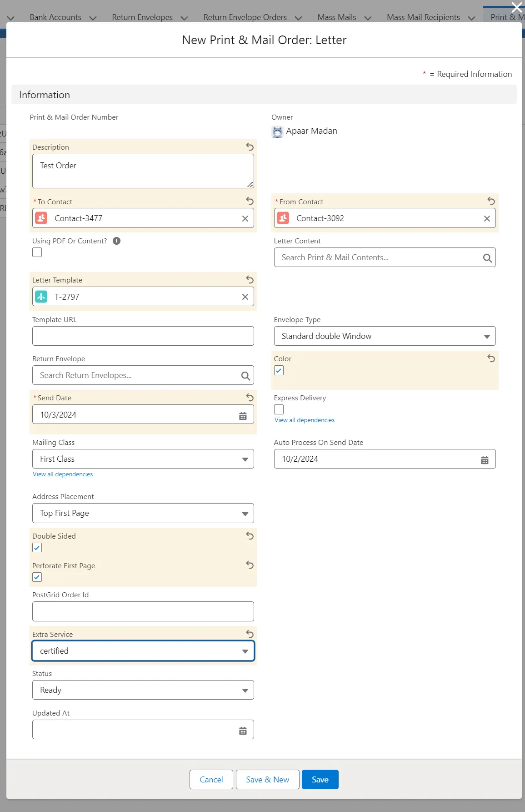This screenshot has width=525, height=812.
Task: Open Auto Process On Send Date calendar
Action: coord(485,460)
